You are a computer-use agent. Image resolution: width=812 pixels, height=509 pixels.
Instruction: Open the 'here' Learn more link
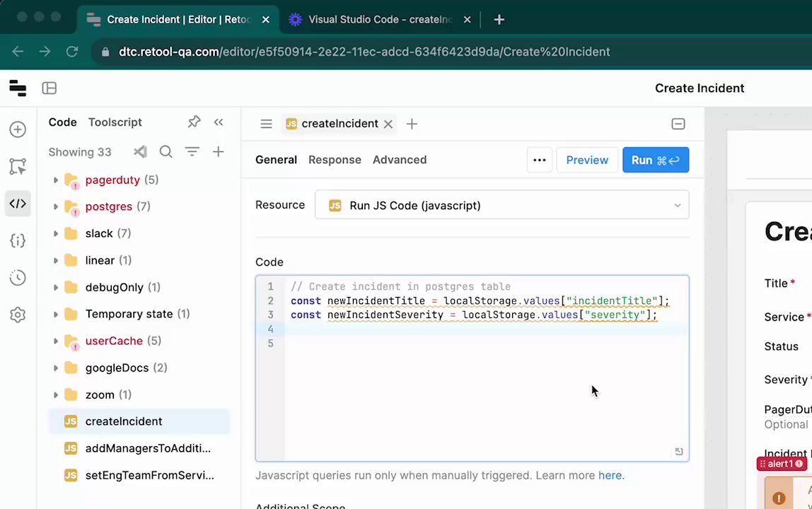(610, 475)
